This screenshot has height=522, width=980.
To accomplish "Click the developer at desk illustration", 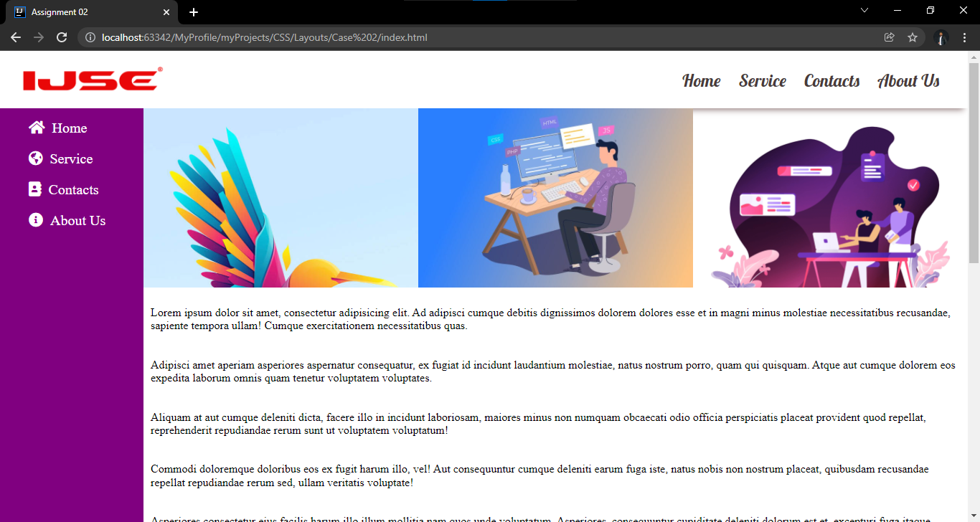I will (555, 198).
